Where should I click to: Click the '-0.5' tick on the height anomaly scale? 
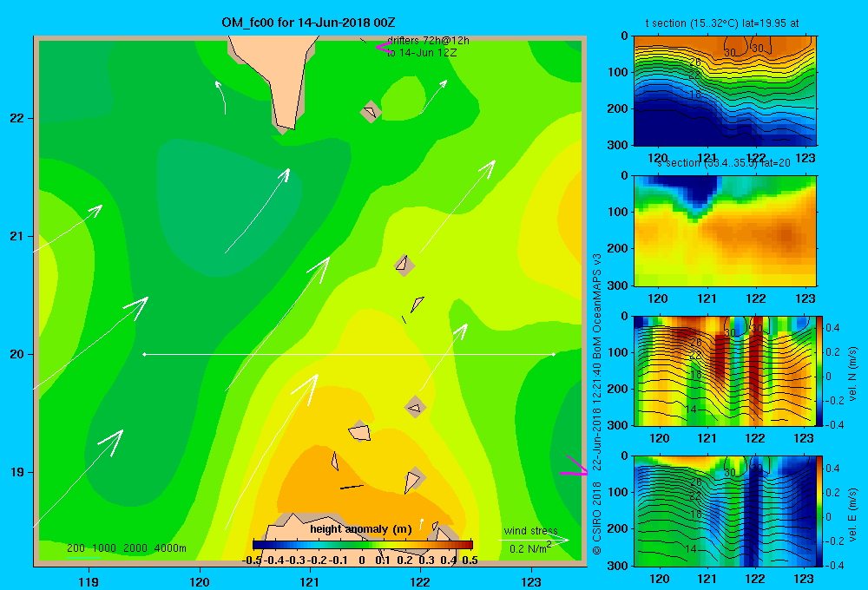point(252,560)
